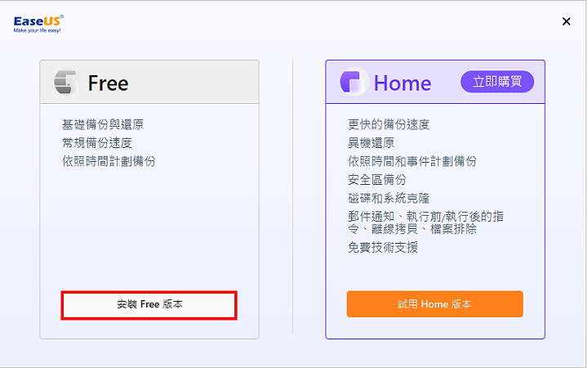Click the 依照時間和事件計劃備份 feature line
The image size is (588, 368).
412,161
